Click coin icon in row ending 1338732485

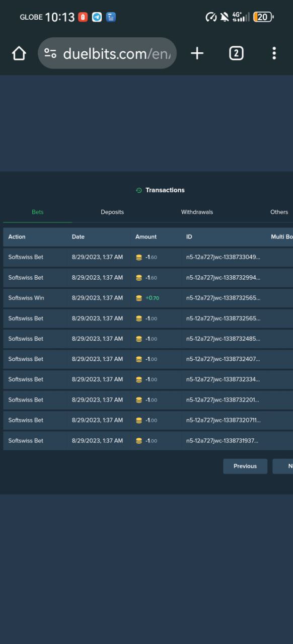[x=139, y=339]
